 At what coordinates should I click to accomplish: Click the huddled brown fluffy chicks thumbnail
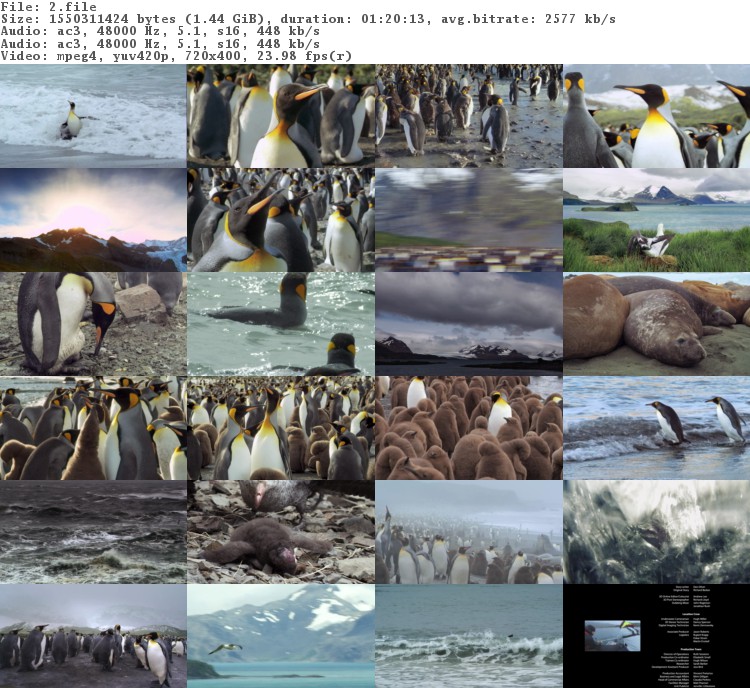click(468, 428)
